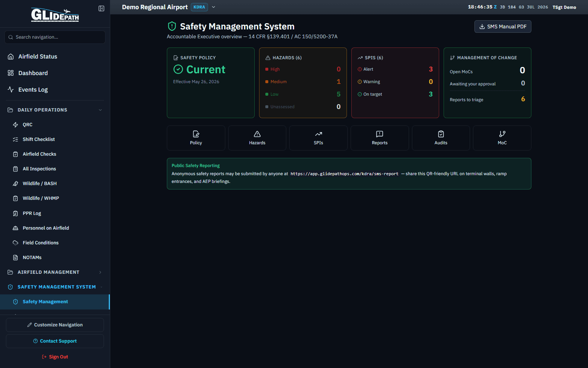Click the Safety Management shield icon in sidebar

[x=15, y=302]
